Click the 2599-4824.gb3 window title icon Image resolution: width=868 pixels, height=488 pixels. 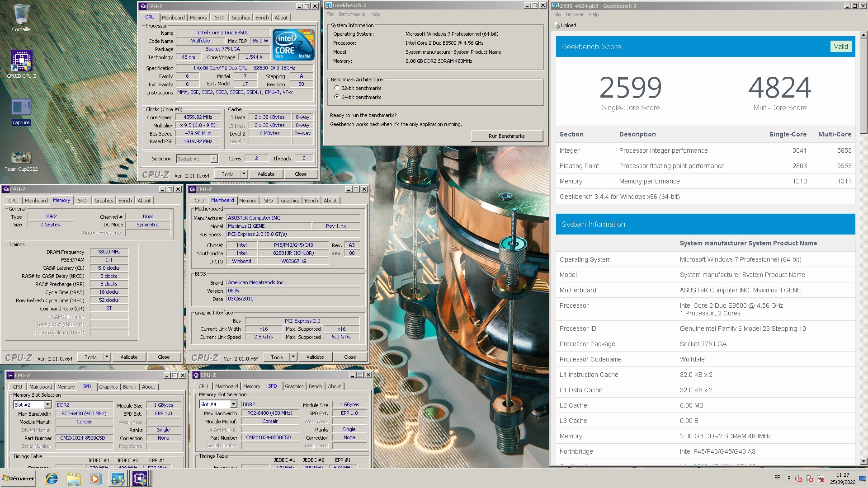click(x=555, y=5)
